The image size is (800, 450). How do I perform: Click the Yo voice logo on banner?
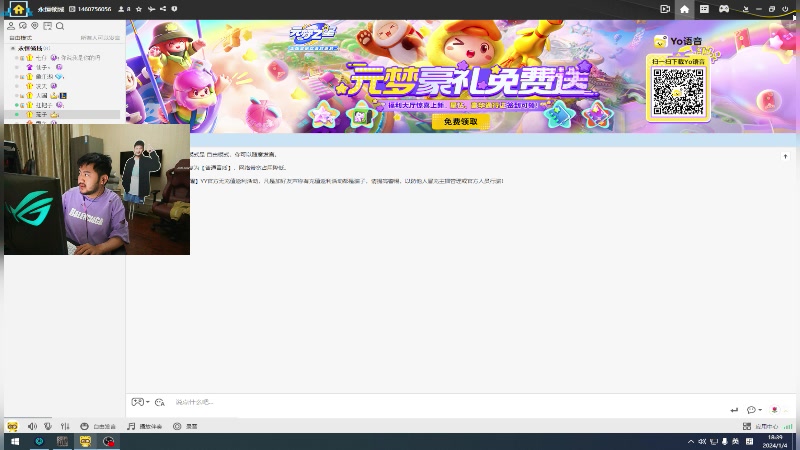[x=678, y=41]
